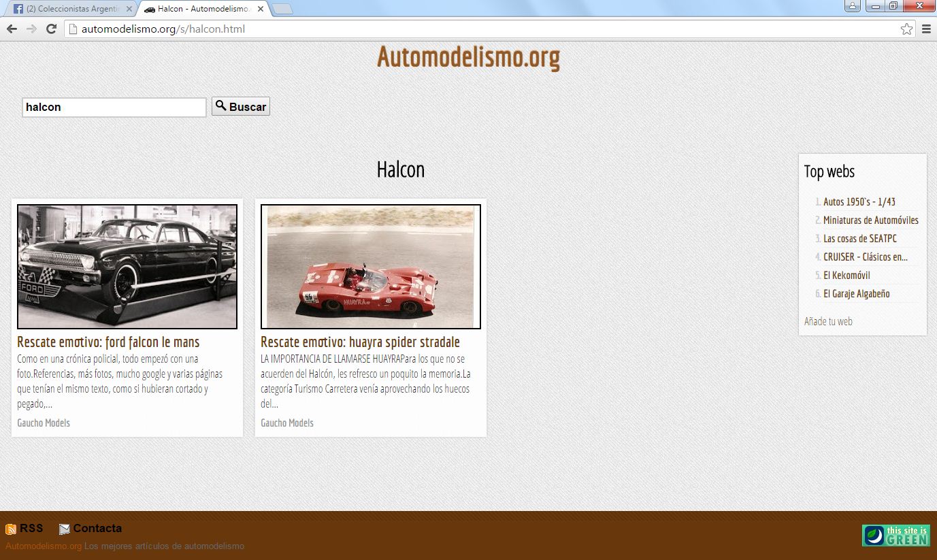Click the browser forward arrow
The height and width of the screenshot is (560, 937).
(x=31, y=29)
